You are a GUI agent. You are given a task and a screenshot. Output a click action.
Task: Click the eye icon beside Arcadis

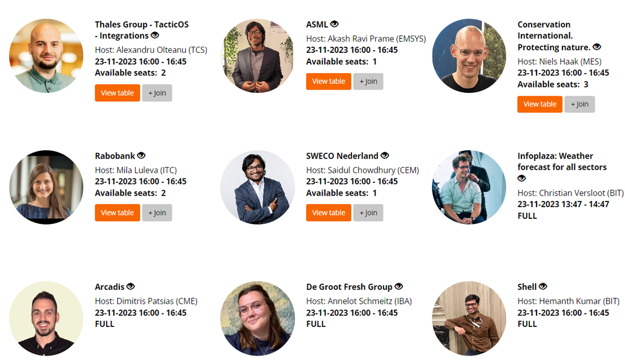pos(131,286)
